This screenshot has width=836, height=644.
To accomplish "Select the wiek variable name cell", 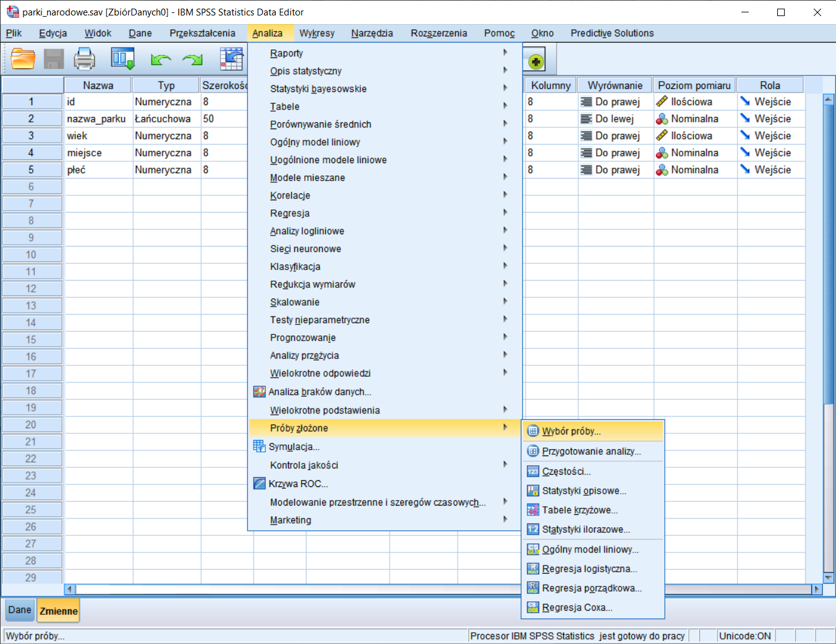I will point(98,135).
